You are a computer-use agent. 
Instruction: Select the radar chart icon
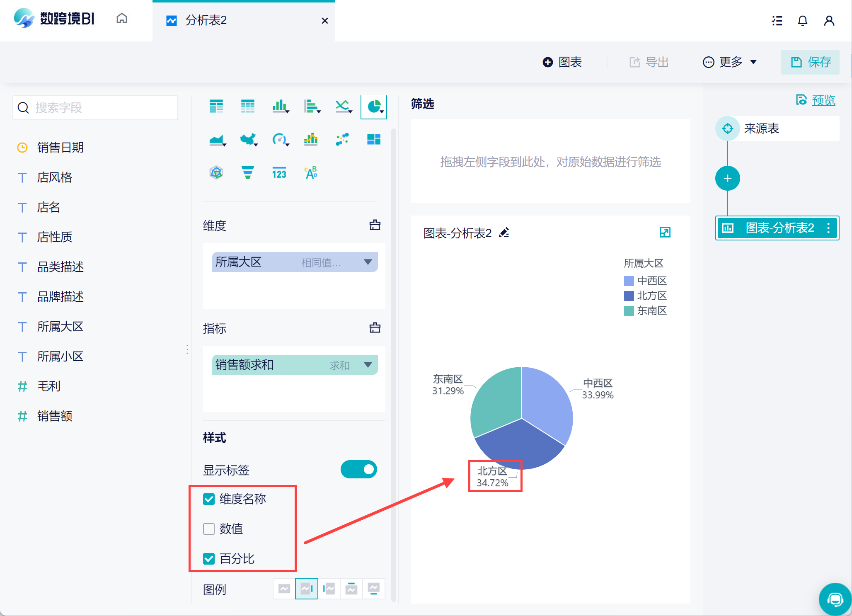pos(216,172)
